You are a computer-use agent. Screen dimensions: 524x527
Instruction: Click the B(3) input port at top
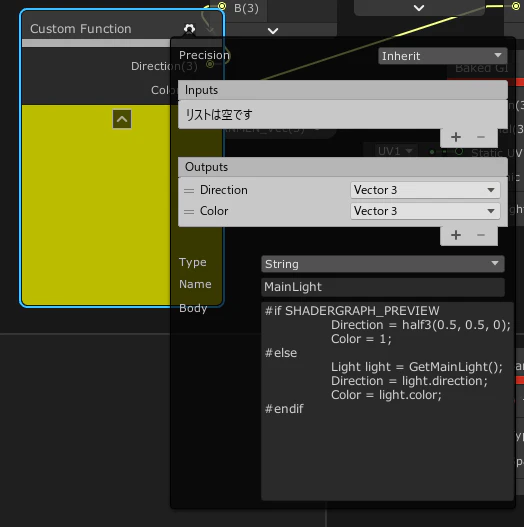(222, 6)
